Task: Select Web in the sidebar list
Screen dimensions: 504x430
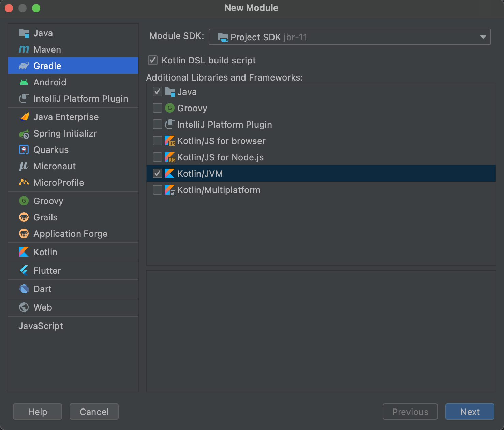Action: point(73,307)
